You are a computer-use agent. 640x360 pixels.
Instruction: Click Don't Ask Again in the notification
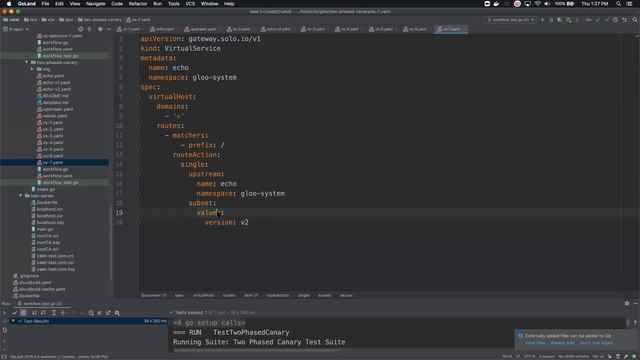(596, 343)
